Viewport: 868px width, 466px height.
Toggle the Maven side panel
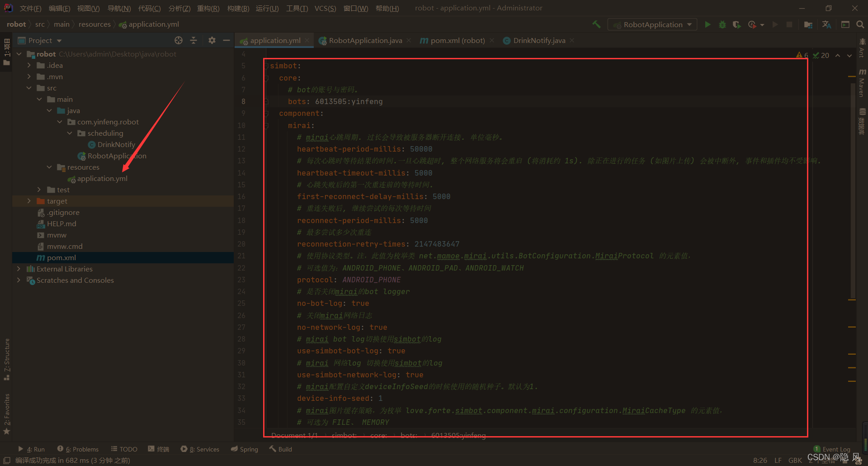point(862,82)
